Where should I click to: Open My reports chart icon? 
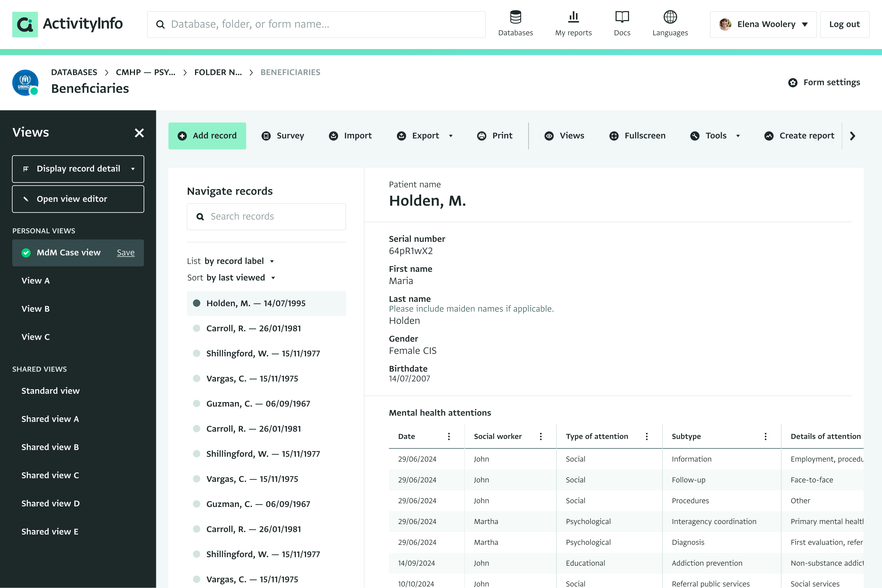click(573, 17)
